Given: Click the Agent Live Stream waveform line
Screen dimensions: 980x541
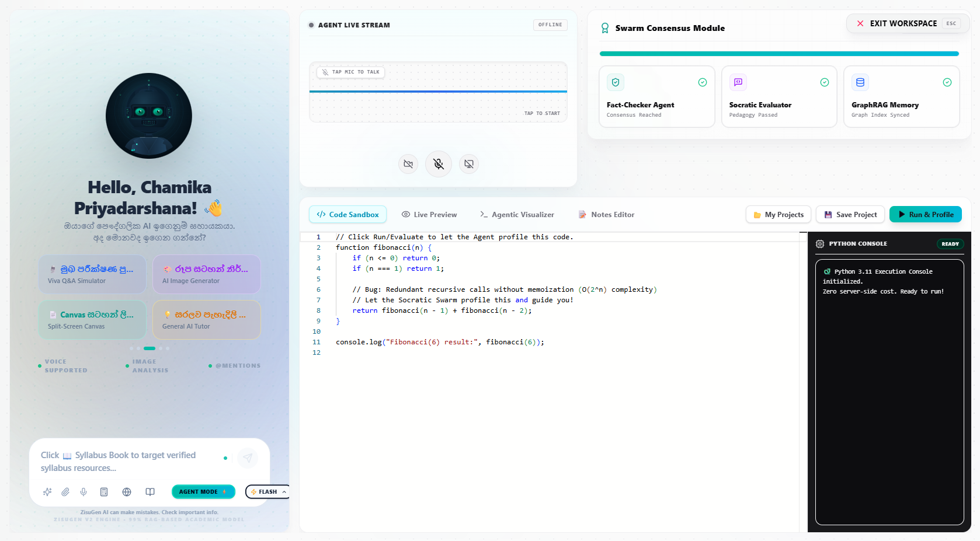Looking at the screenshot, I should (438, 92).
